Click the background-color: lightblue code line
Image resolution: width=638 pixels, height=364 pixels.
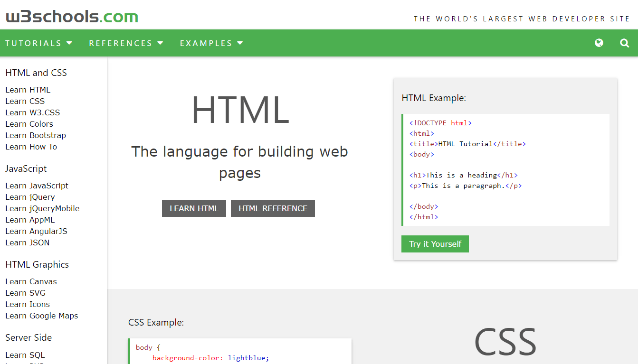tap(211, 358)
